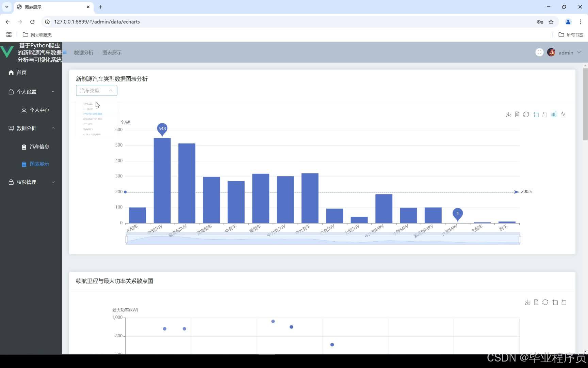The image size is (588, 368).
Task: Restore the scatter chart
Action: (545, 302)
